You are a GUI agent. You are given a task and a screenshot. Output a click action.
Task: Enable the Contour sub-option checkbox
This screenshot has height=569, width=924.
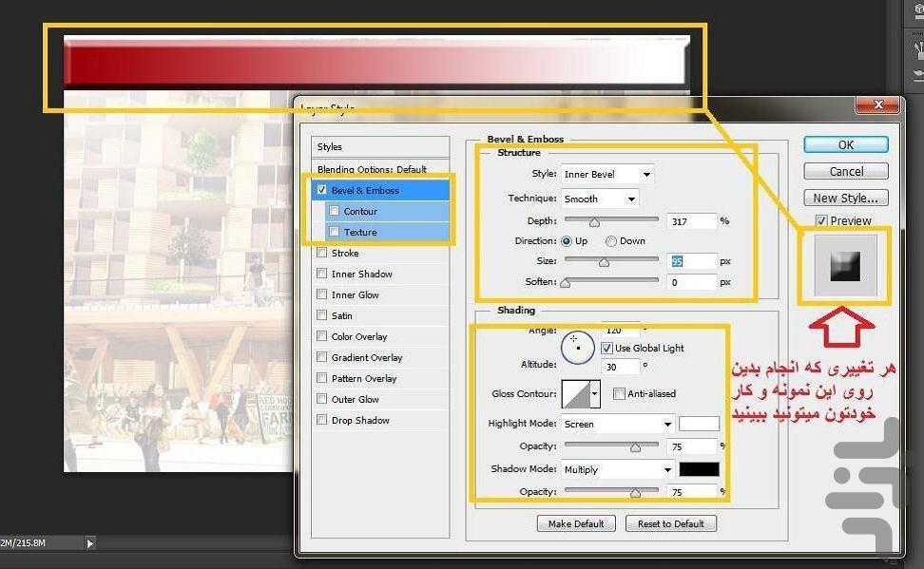[334, 211]
